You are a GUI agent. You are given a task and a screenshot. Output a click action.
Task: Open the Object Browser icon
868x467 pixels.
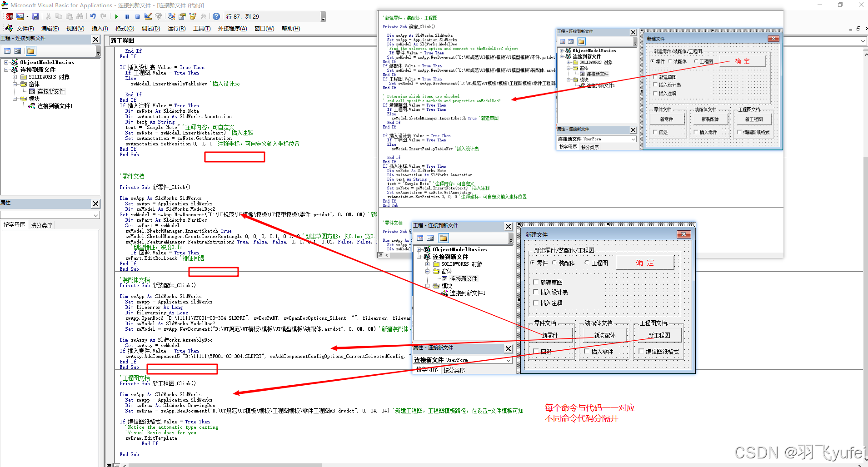pos(193,16)
